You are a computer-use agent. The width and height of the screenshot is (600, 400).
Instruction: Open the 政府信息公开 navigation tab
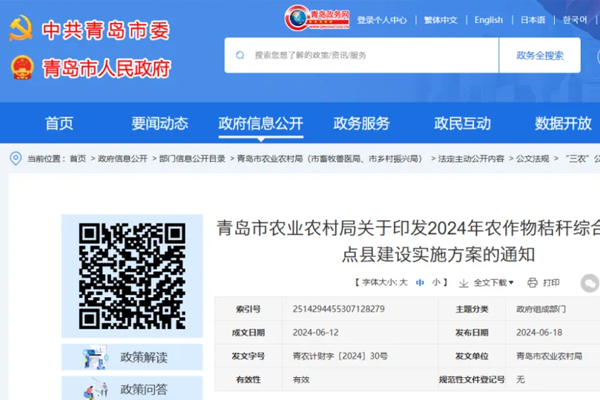click(x=260, y=123)
